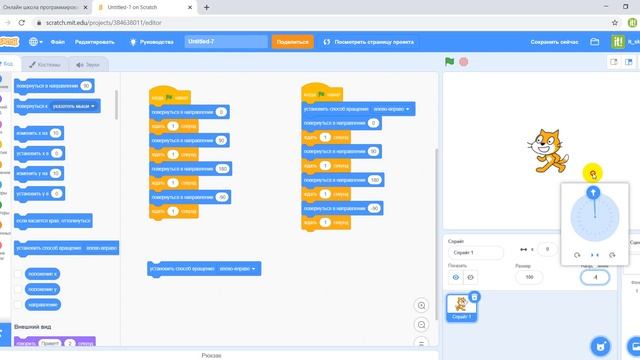Toggle the положение y checkbox

tap(18, 289)
